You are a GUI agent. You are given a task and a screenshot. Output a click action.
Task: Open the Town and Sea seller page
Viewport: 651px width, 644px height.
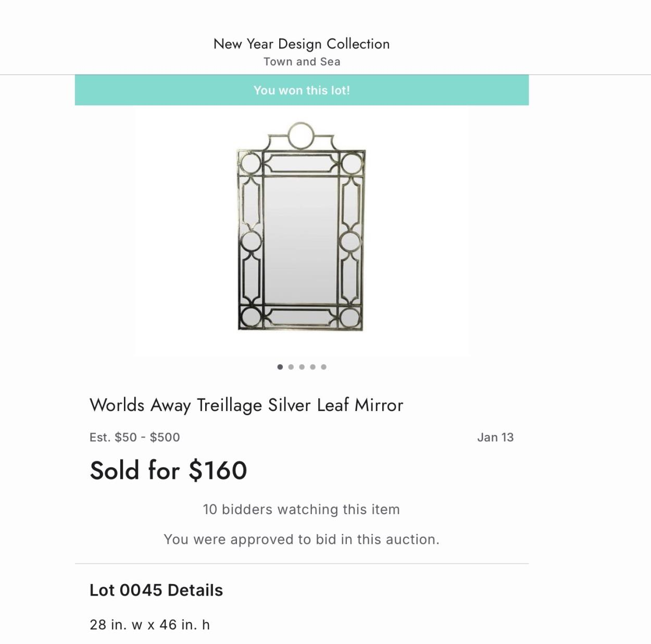302,61
